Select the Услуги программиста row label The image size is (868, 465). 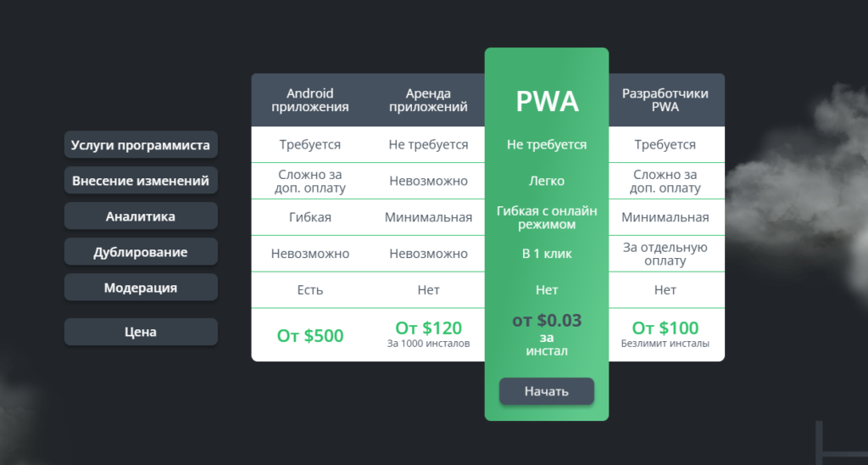pyautogui.click(x=141, y=144)
